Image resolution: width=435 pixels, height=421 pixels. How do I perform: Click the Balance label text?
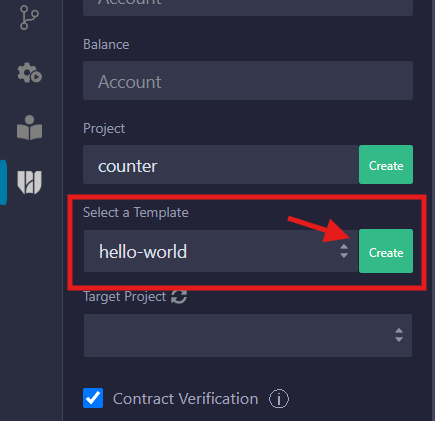tap(106, 44)
